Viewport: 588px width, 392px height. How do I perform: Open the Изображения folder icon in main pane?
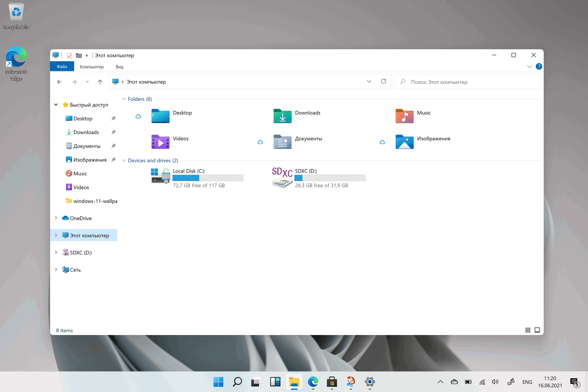[x=405, y=142]
